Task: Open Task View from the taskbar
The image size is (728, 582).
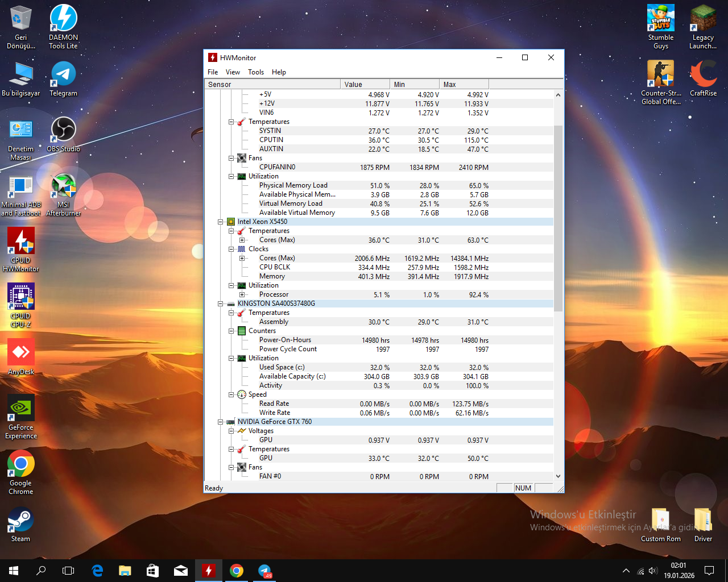Action: point(68,571)
